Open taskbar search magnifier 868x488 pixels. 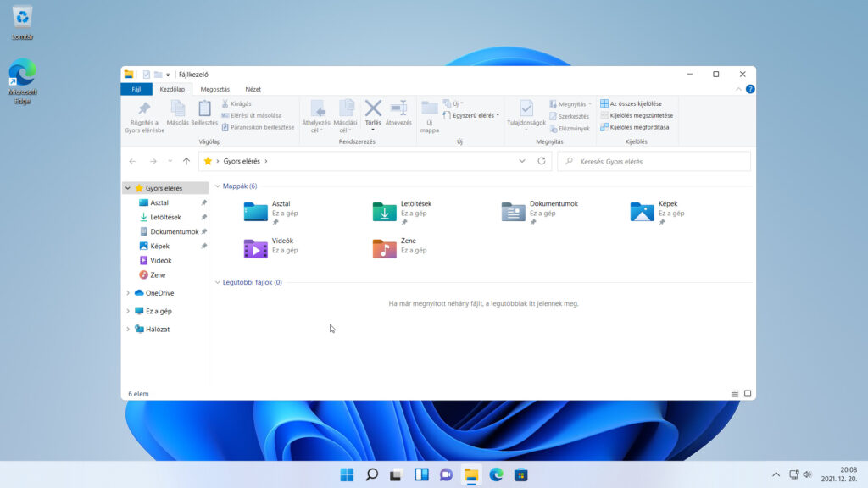point(372,474)
